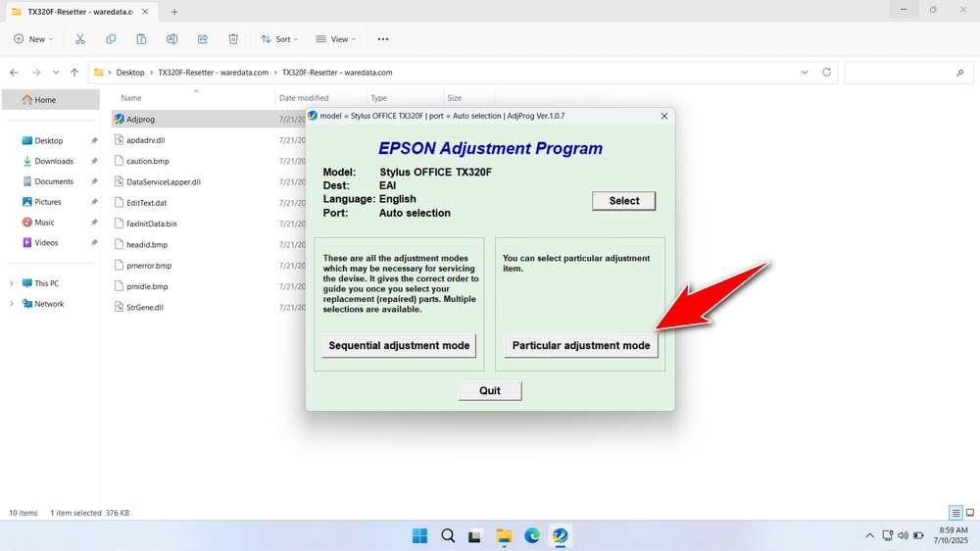Image resolution: width=980 pixels, height=551 pixels.
Task: Click the volume speaker tray icon
Action: coord(903,535)
